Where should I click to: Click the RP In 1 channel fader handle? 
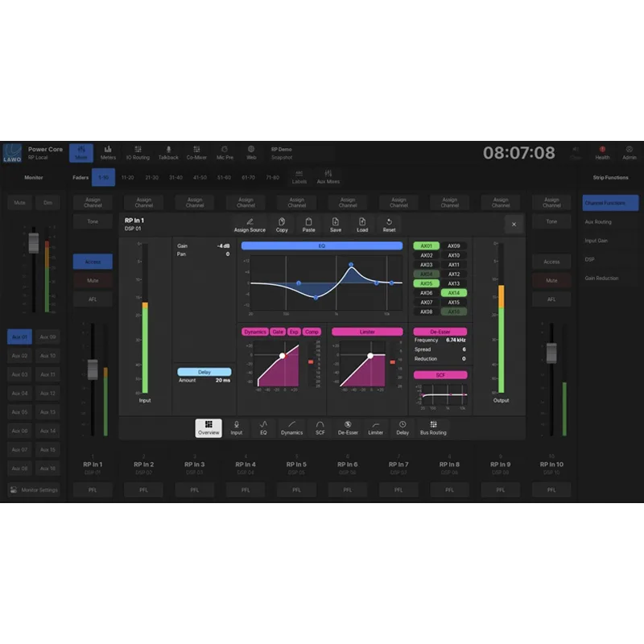(93, 369)
